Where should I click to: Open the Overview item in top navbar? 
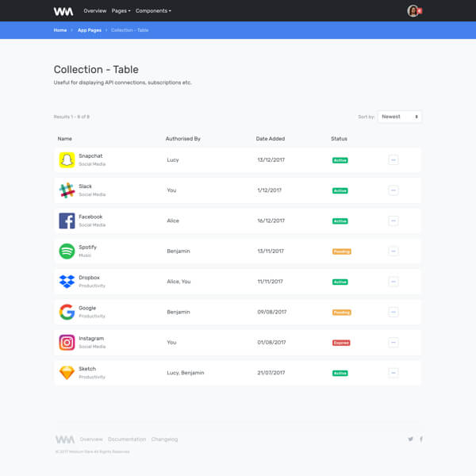pos(94,11)
